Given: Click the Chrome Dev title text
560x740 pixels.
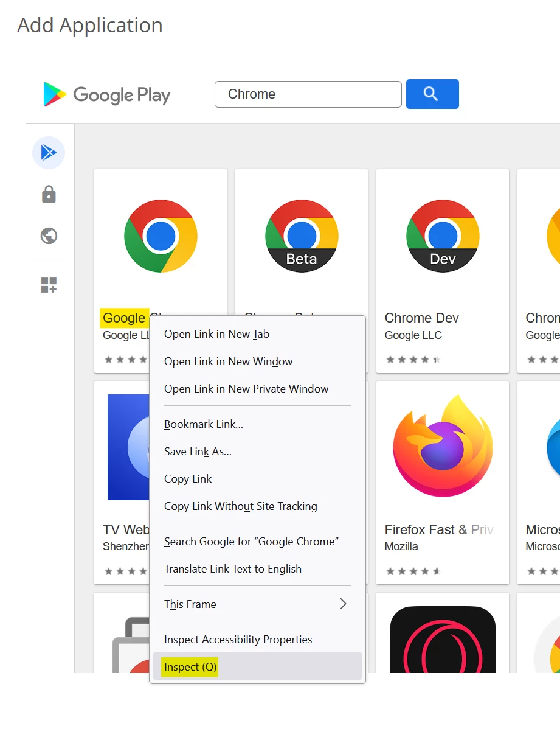Looking at the screenshot, I should point(421,318).
